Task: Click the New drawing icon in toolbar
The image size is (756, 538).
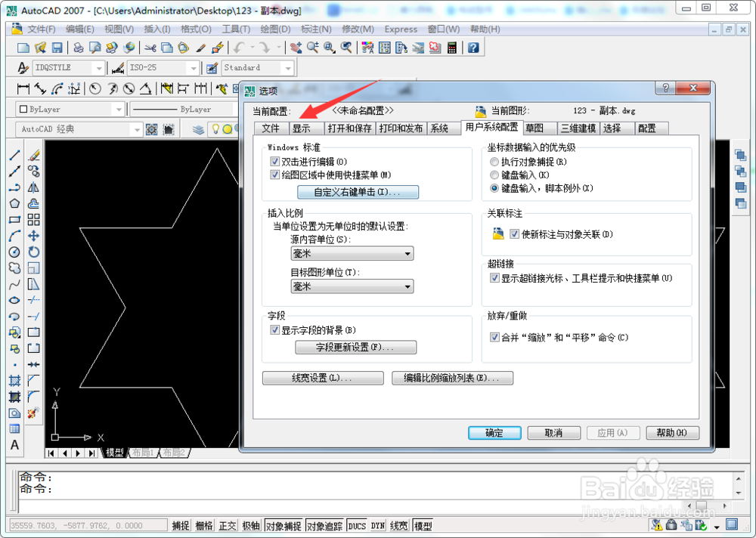Action: pyautogui.click(x=23, y=48)
